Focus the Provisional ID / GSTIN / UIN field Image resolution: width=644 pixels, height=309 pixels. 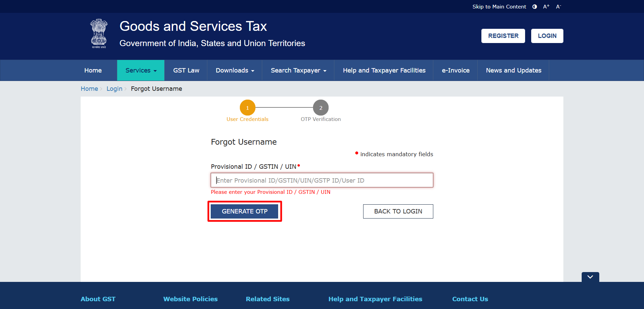[x=322, y=180]
